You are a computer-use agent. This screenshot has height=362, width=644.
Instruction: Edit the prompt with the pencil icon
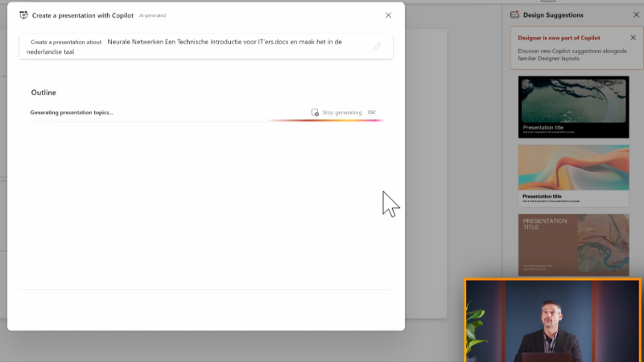[x=377, y=47]
